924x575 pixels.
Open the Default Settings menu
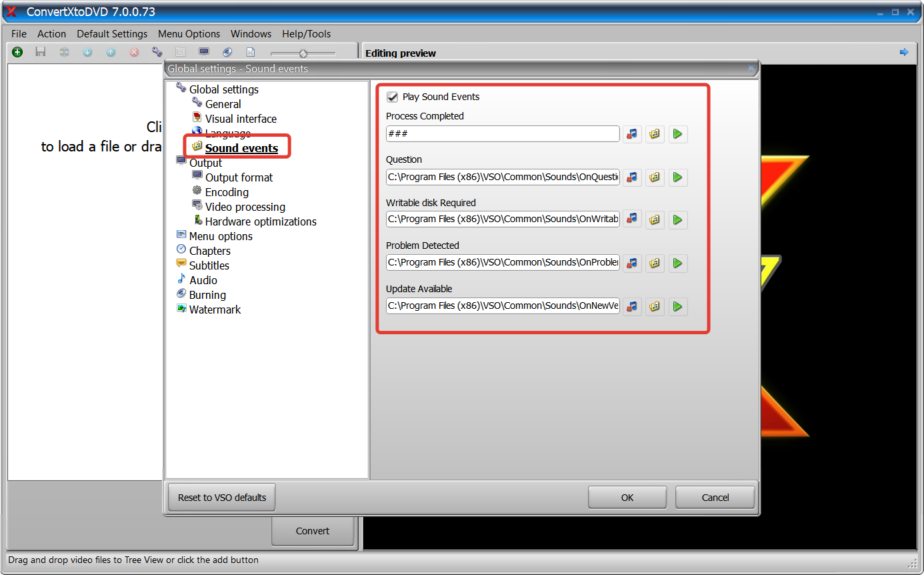click(112, 33)
